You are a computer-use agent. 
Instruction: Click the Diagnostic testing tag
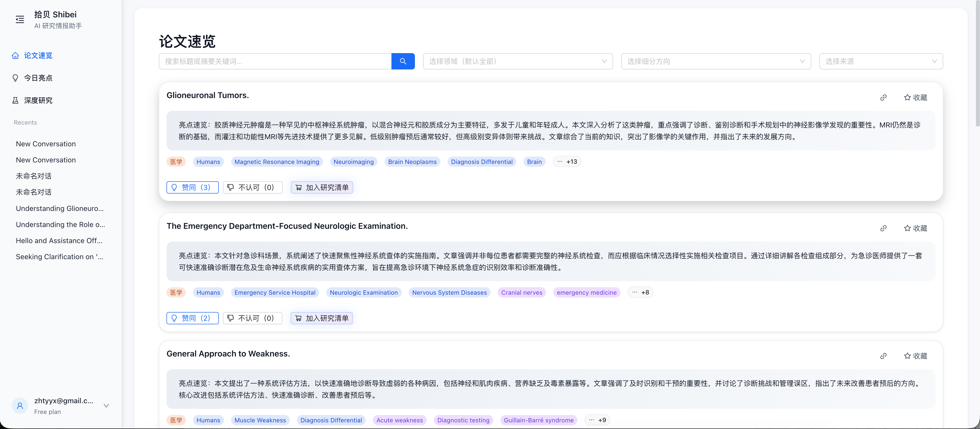point(463,420)
